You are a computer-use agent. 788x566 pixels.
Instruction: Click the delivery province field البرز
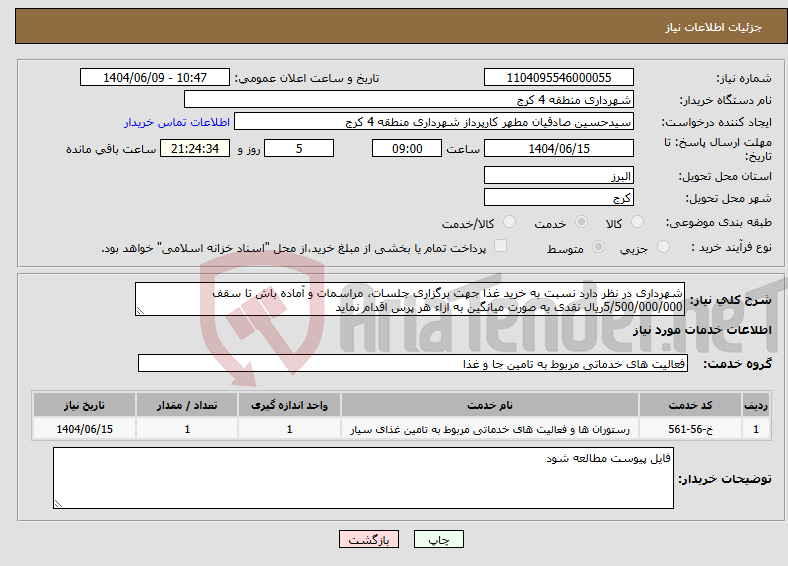(x=559, y=175)
